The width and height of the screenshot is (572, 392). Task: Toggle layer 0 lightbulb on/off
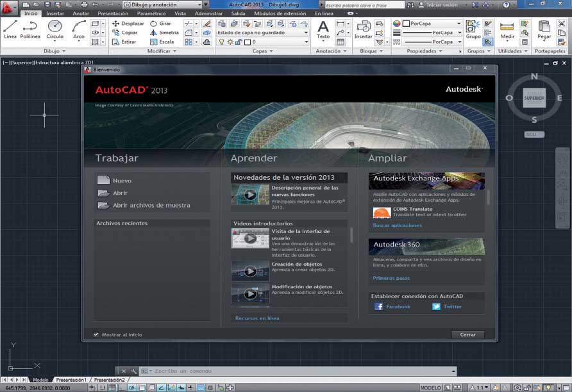pos(221,42)
